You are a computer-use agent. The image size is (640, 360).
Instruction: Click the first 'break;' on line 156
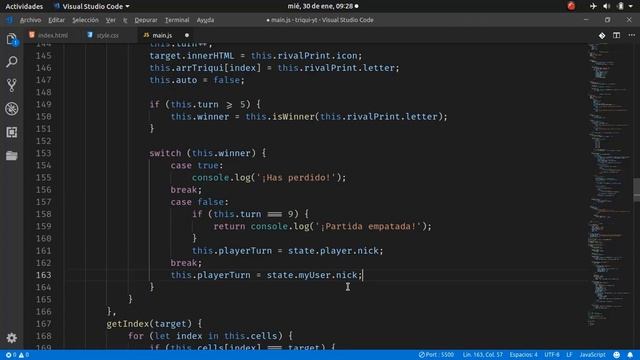point(186,190)
